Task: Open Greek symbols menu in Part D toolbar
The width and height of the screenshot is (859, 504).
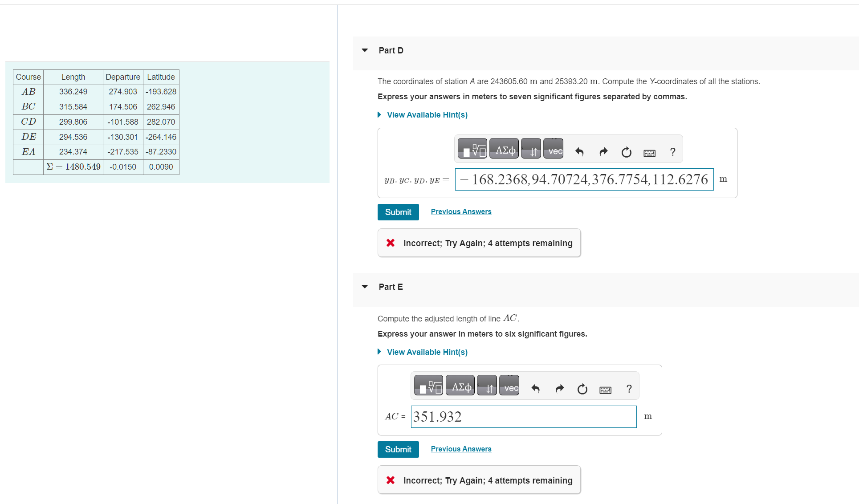Action: (x=504, y=149)
